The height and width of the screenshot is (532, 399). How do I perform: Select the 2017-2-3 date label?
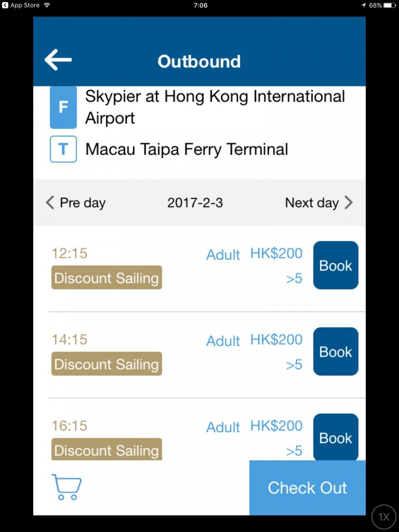tap(195, 203)
